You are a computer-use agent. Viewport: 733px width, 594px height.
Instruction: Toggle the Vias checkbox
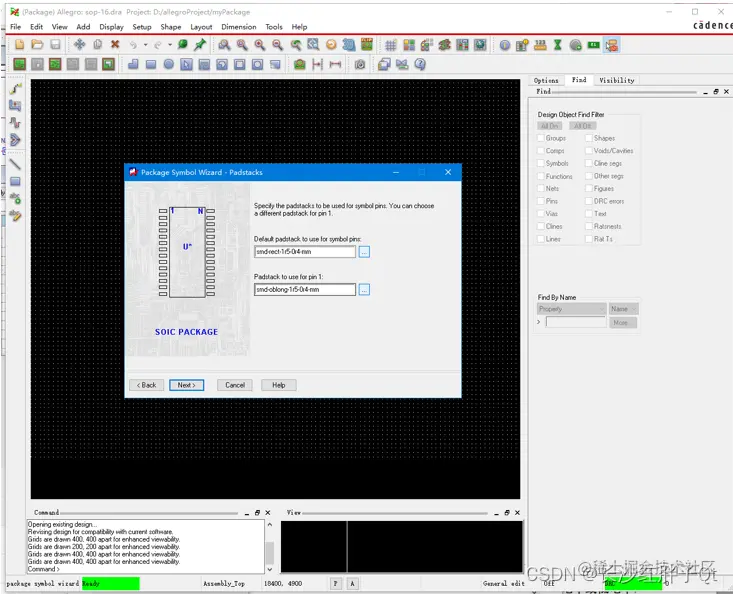[x=540, y=214]
